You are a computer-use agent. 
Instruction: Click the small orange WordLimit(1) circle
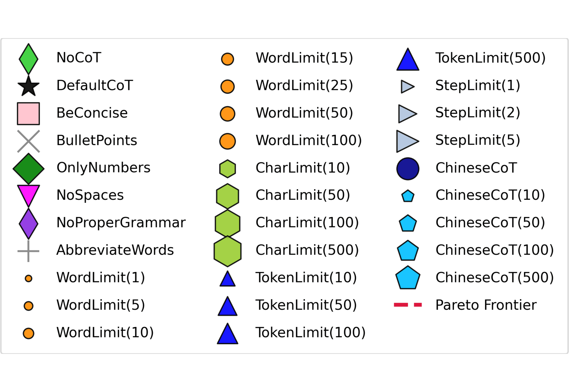(x=29, y=279)
